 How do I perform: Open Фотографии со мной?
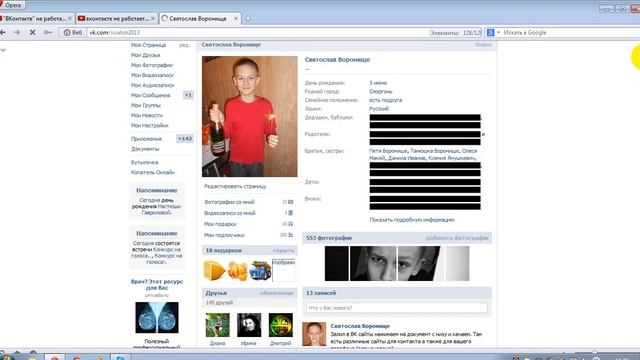tap(229, 202)
